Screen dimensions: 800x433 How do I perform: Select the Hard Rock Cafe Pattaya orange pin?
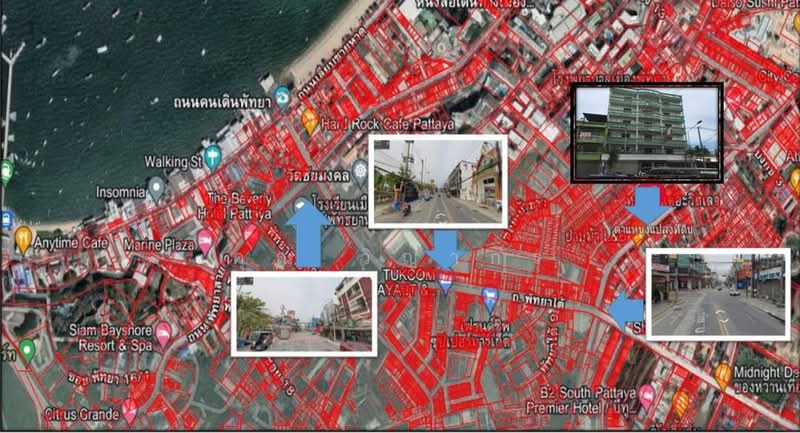(x=310, y=121)
